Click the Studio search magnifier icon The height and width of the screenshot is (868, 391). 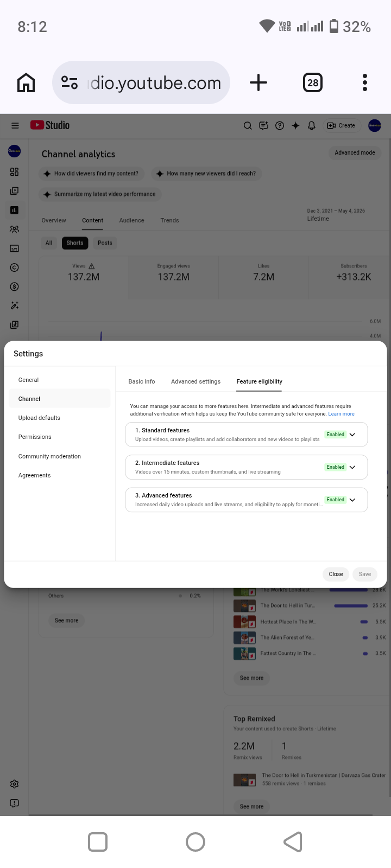coord(248,125)
